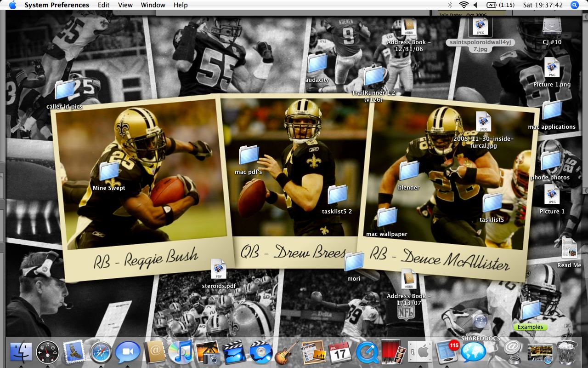Open the Window menu
This screenshot has width=588, height=368.
tap(153, 5)
